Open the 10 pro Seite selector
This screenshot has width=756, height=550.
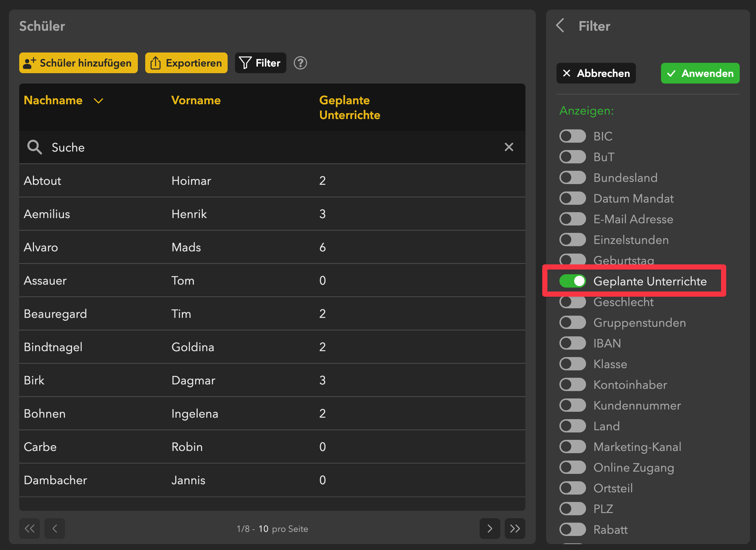pos(263,529)
